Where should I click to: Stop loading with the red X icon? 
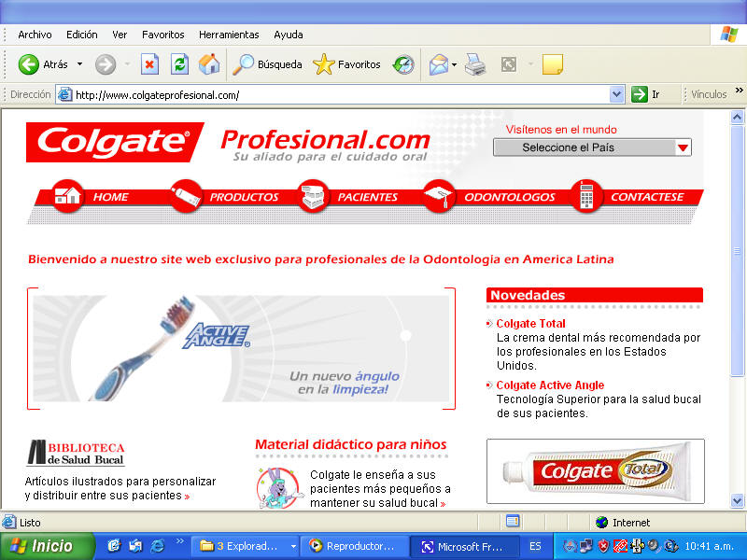[x=149, y=64]
